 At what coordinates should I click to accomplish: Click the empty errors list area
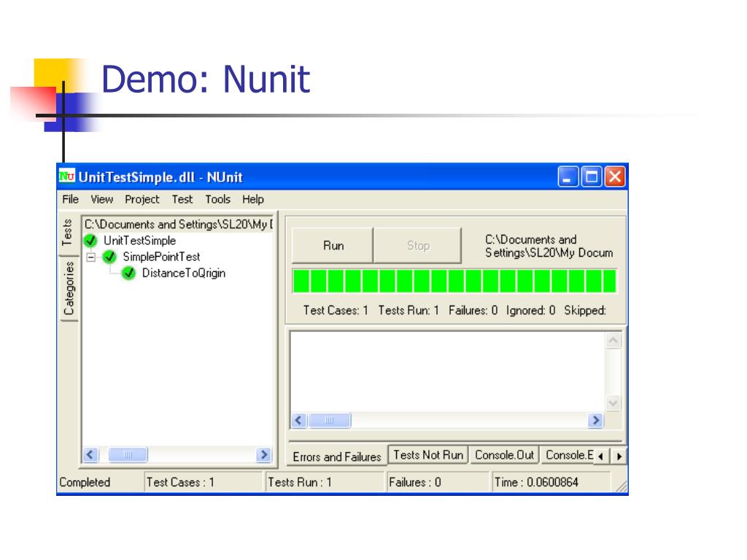[448, 372]
